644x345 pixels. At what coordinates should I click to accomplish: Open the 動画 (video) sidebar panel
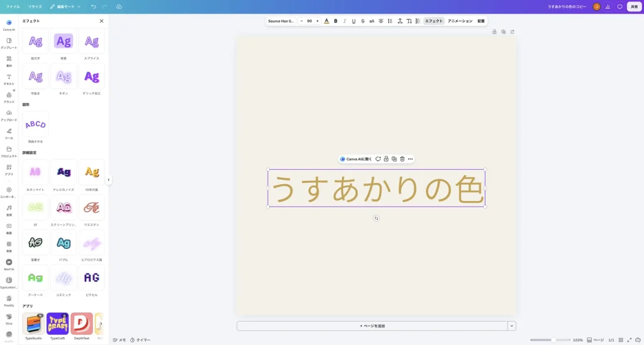click(9, 228)
